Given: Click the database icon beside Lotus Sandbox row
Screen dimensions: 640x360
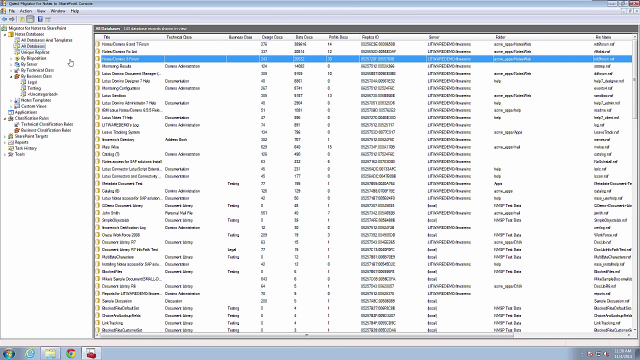Looking at the screenshot, I should pyautogui.click(x=98, y=96).
